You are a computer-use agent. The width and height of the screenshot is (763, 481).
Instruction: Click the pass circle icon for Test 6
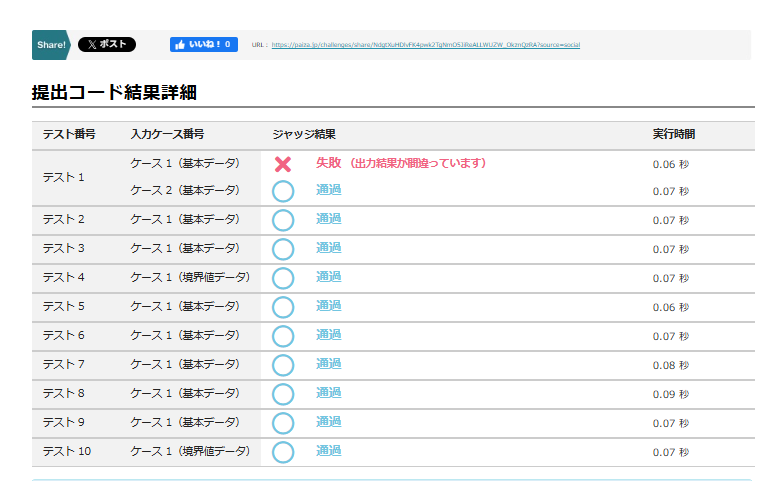pos(283,336)
